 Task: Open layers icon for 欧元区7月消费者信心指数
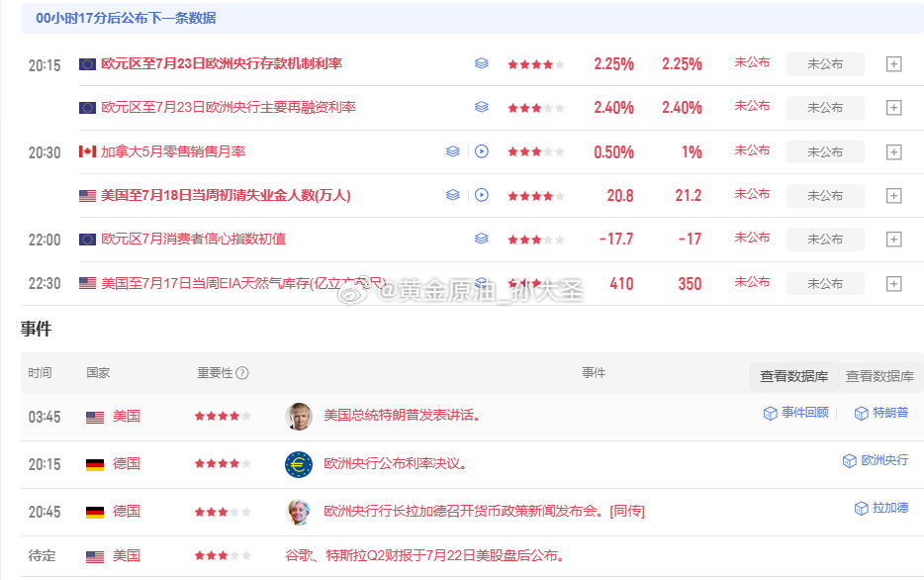point(482,239)
